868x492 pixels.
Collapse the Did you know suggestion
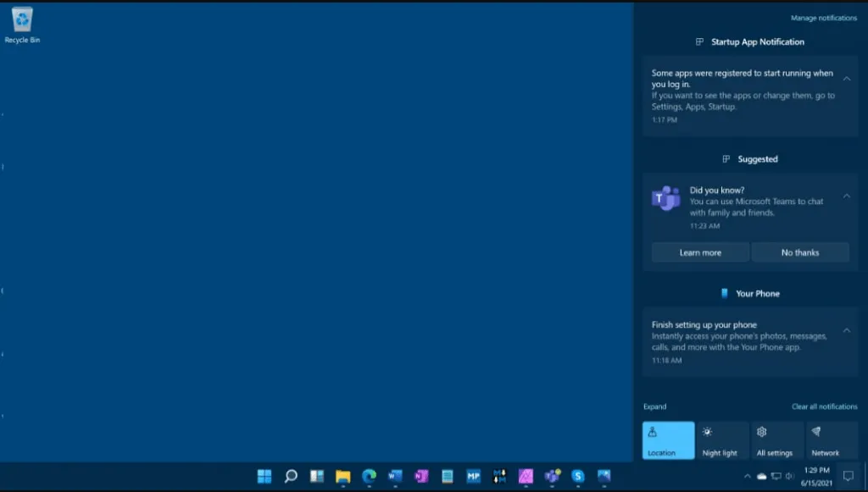[845, 195]
